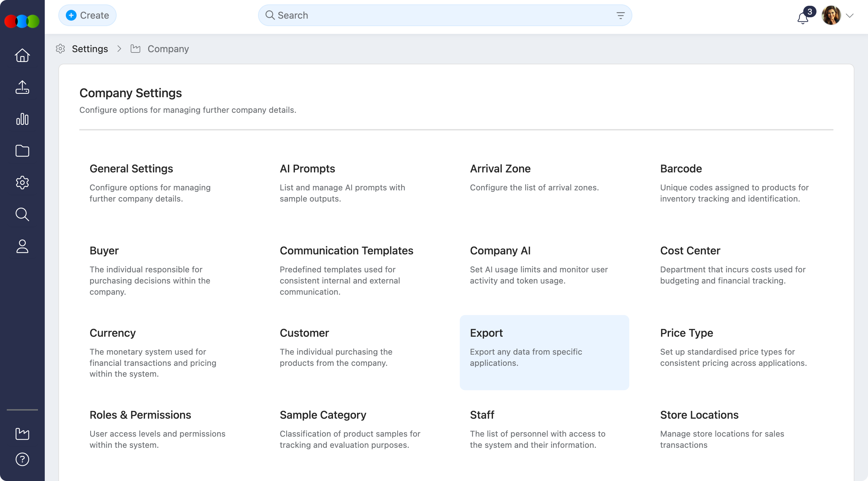Open the Upload tool from the sidebar
Viewport: 868px width, 481px height.
point(22,87)
